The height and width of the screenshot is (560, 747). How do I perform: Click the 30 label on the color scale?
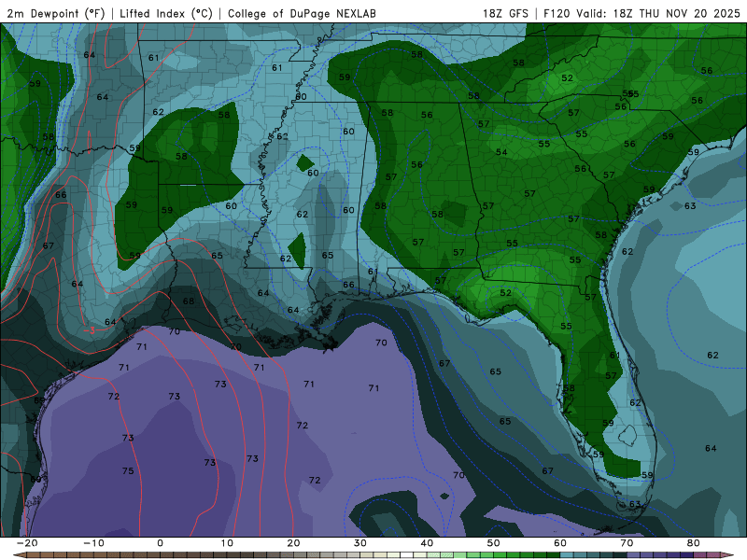coord(360,543)
